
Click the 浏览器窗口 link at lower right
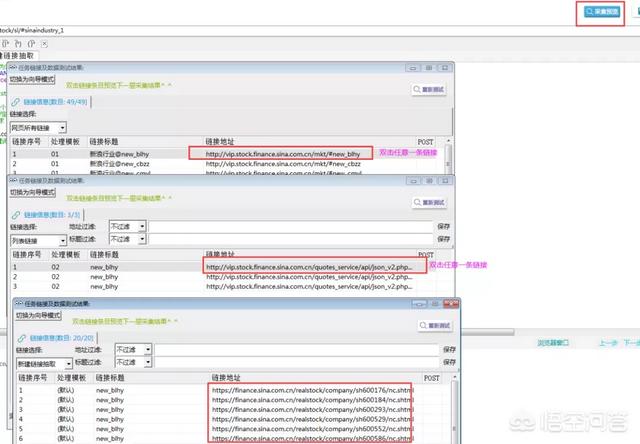coord(553,342)
